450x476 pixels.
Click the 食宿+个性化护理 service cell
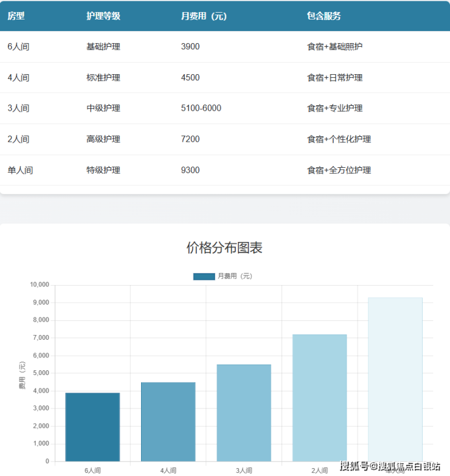point(339,139)
